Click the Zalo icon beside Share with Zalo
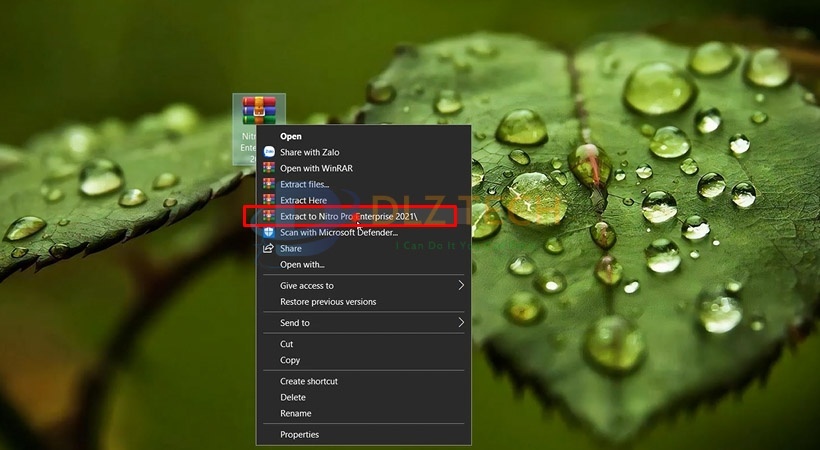This screenshot has width=820, height=450. (269, 152)
